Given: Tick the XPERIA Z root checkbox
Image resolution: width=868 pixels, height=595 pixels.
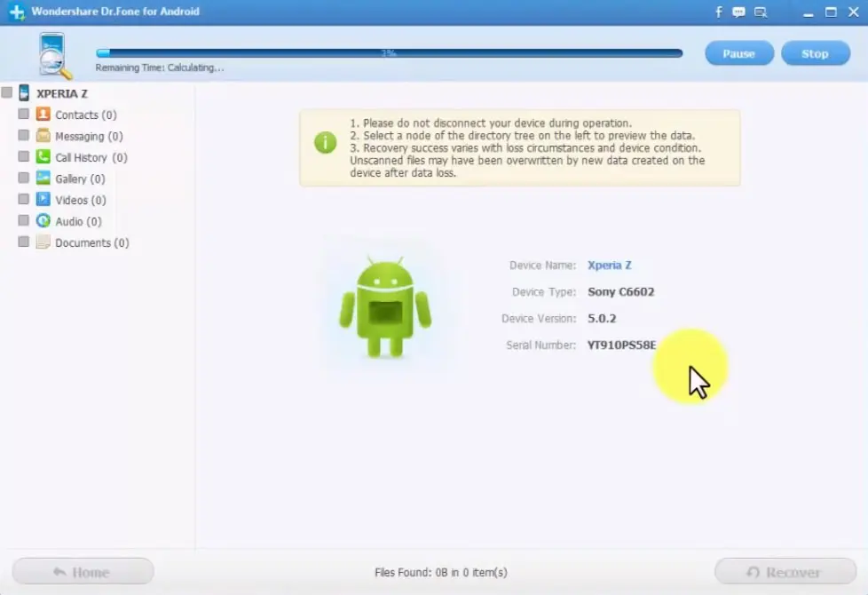Looking at the screenshot, I should [6, 92].
